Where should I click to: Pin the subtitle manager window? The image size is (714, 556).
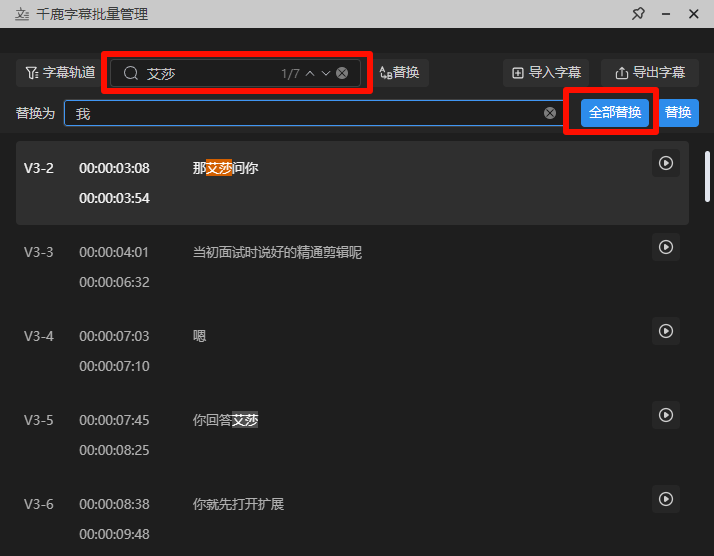click(x=638, y=14)
